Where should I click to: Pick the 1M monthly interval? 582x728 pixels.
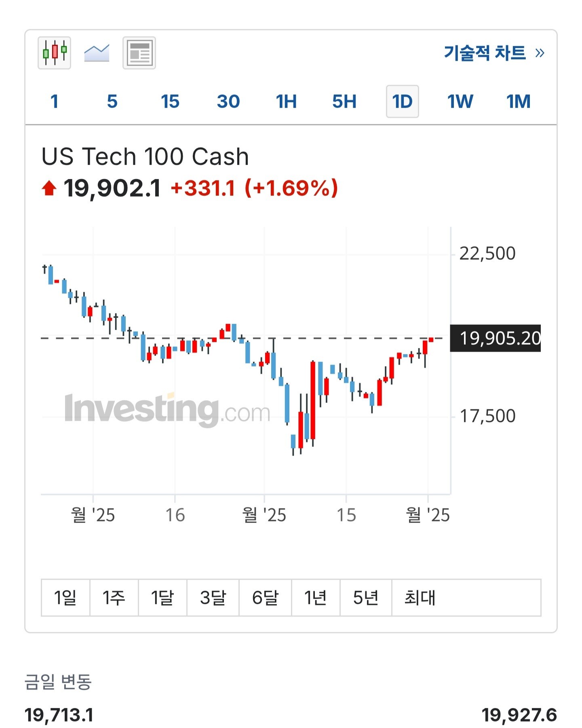click(x=518, y=102)
